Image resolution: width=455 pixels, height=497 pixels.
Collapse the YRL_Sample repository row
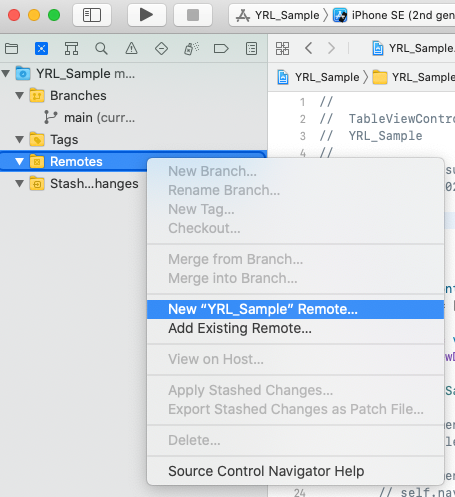click(x=6, y=73)
